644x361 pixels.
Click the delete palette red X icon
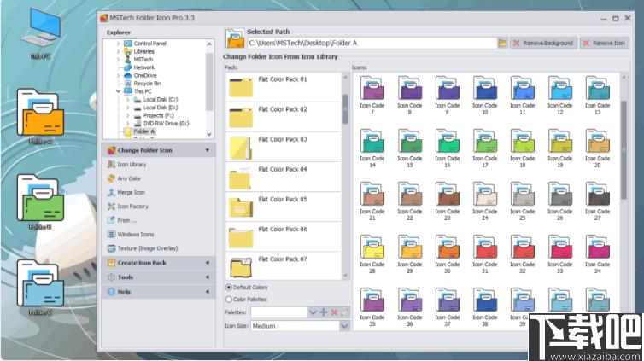334,312
